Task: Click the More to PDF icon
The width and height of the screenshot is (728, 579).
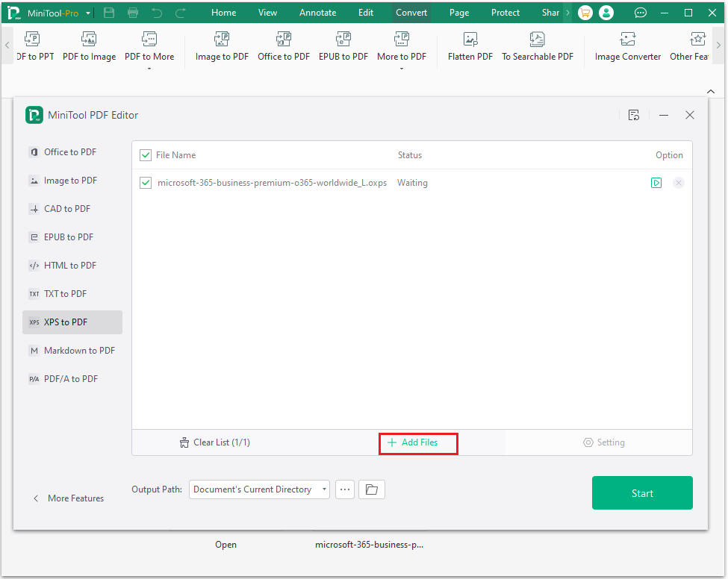Action: 401,40
